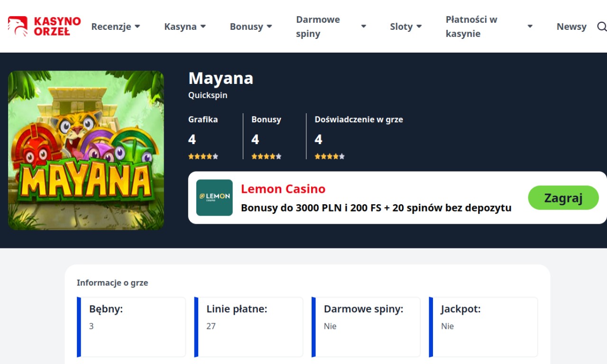The height and width of the screenshot is (364, 607).
Task: Click the Bonusy rating label
Action: tap(266, 119)
